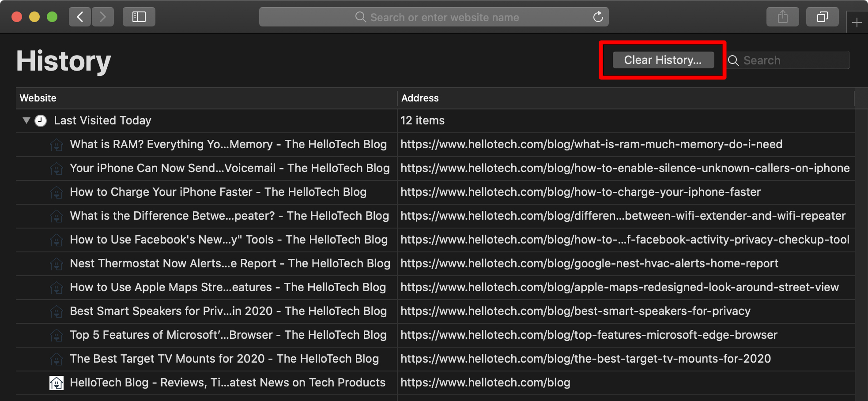Show the tab overview icon
Viewport: 868px width, 401px height.
[x=822, y=17]
